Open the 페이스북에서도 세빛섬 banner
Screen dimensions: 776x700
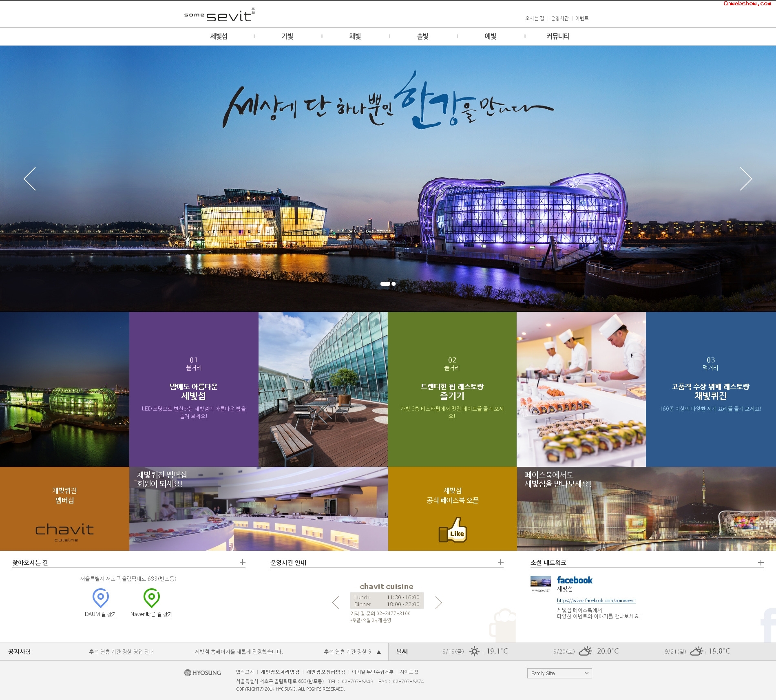click(646, 509)
